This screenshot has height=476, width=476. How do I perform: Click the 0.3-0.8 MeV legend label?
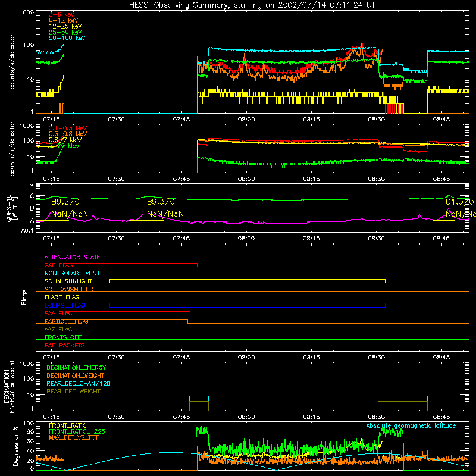pos(68,134)
